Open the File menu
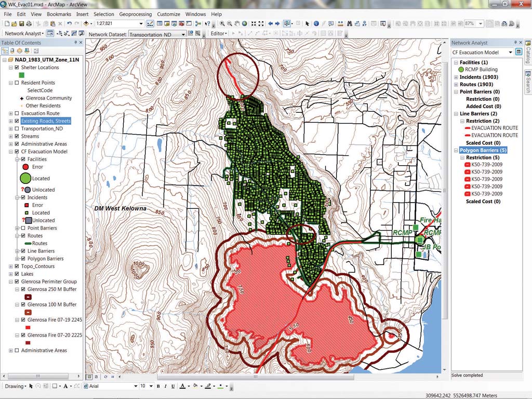532x399 pixels. [x=7, y=14]
